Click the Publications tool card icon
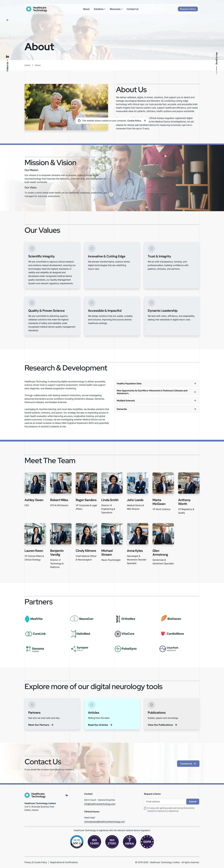The width and height of the screenshot is (224, 868). pyautogui.click(x=152, y=705)
